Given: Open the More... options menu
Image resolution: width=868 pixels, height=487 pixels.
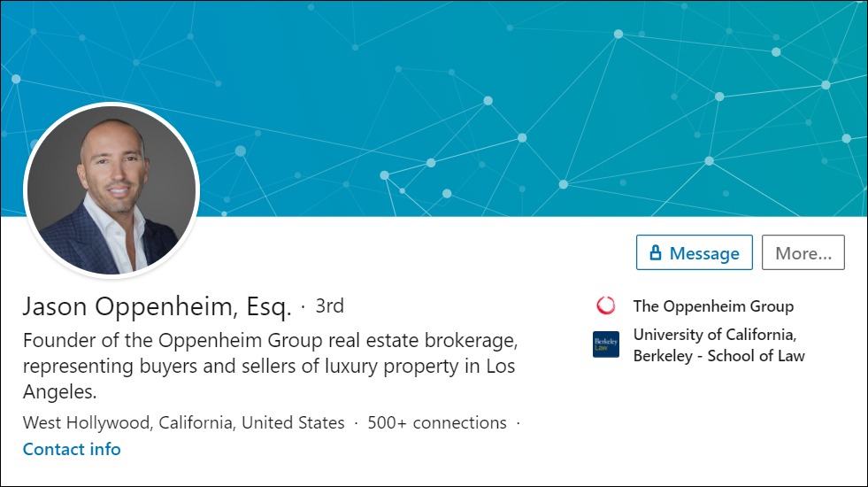Looking at the screenshot, I should point(803,253).
